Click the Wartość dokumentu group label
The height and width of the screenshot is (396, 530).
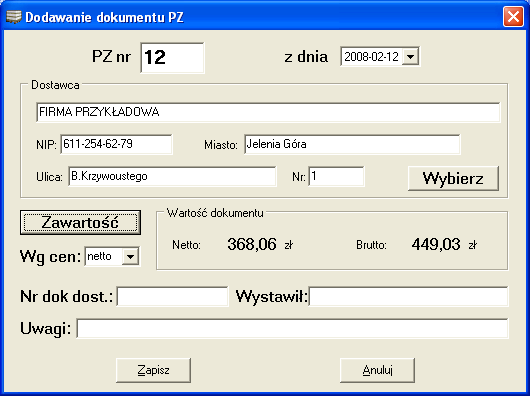coord(215,213)
